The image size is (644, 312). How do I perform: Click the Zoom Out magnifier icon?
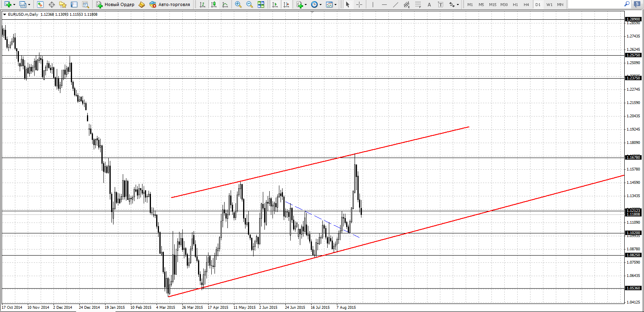[x=250, y=4]
